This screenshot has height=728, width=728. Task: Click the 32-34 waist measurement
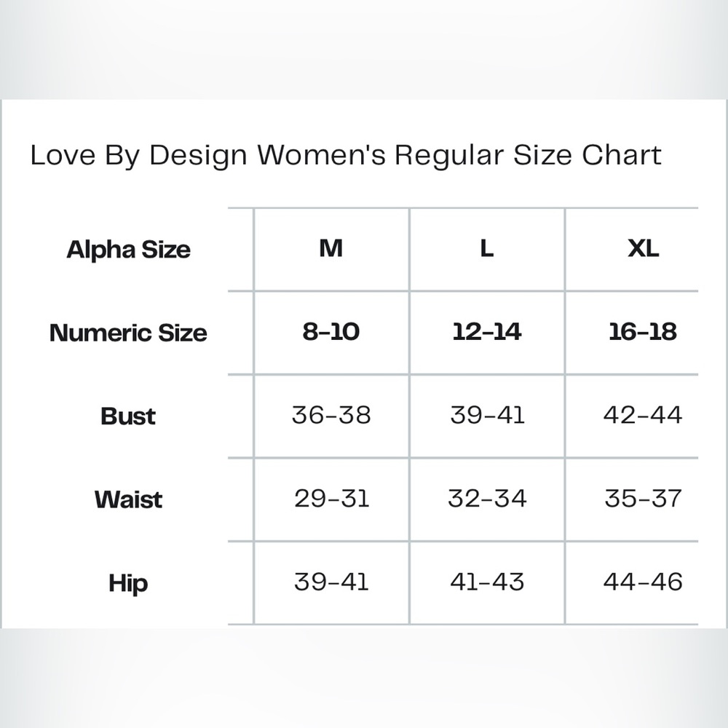487,499
